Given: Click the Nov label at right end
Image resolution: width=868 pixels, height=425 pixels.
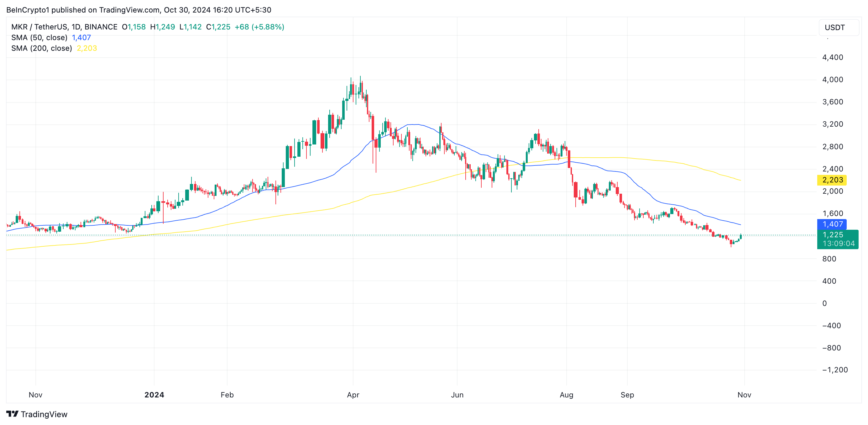Looking at the screenshot, I should tap(744, 395).
